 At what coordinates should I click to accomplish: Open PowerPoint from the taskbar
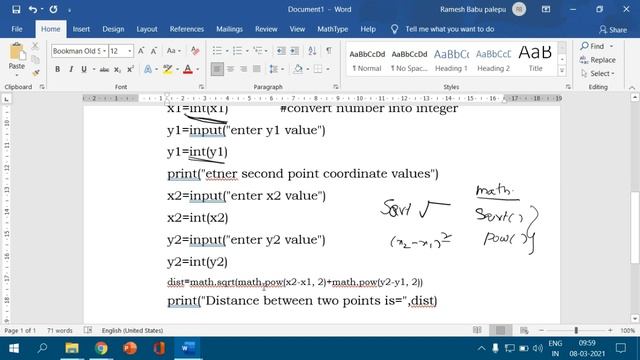click(x=130, y=348)
